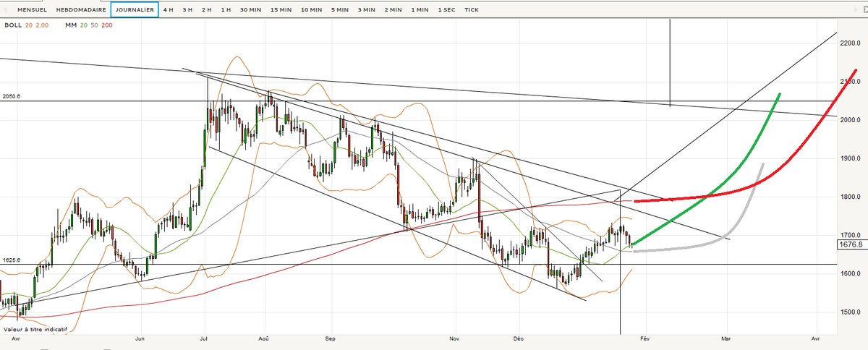
Task: Select the 3 MIN interval
Action: (x=366, y=10)
